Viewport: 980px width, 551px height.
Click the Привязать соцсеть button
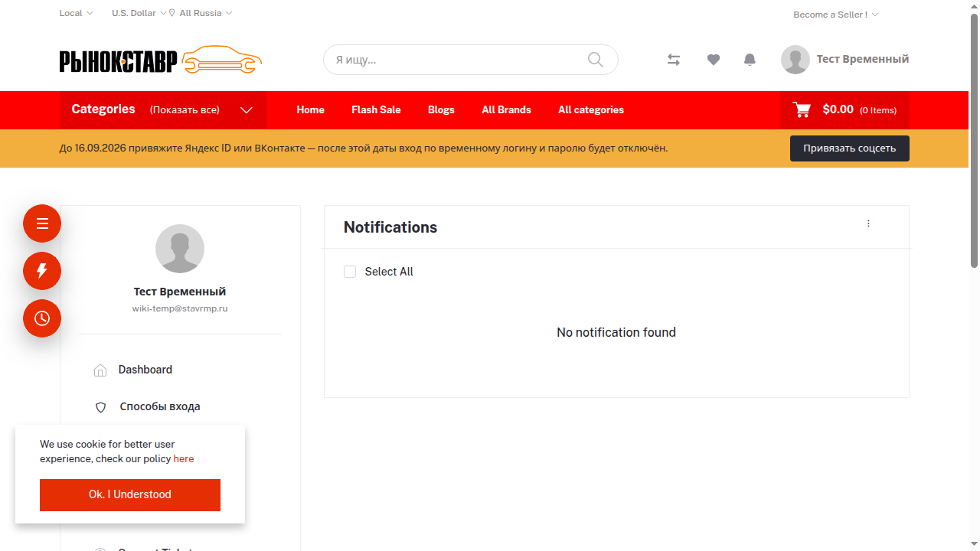click(x=850, y=148)
